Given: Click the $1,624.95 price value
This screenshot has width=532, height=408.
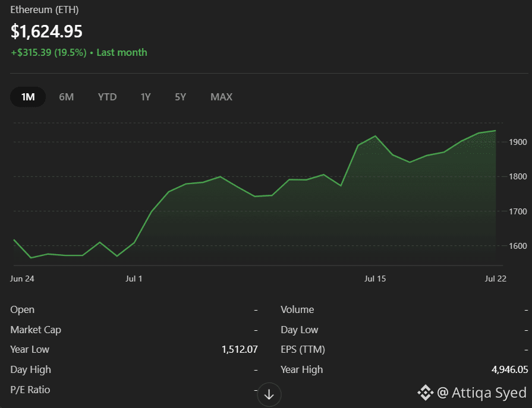Looking at the screenshot, I should [x=46, y=31].
